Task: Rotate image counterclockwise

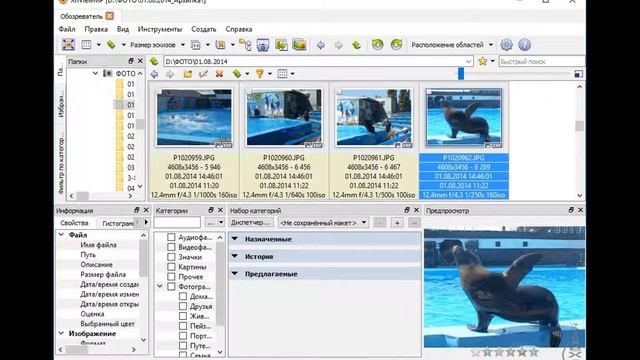Action: 378,44
